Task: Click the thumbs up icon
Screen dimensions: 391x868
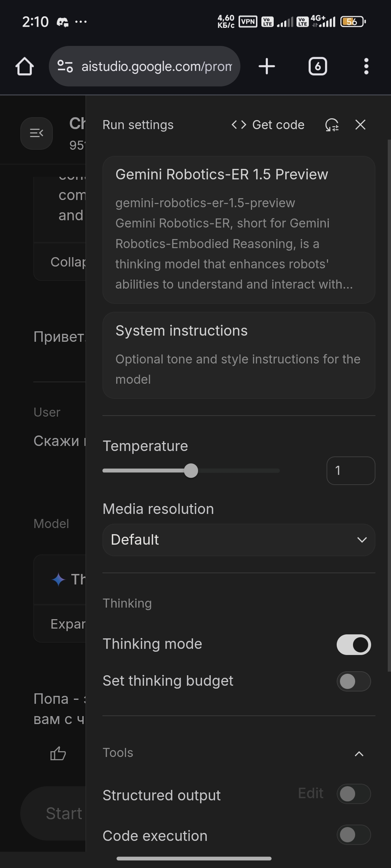Action: [58, 754]
